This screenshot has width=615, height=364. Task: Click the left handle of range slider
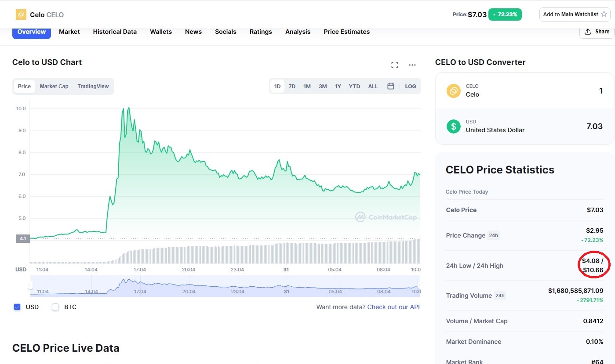tap(30, 285)
